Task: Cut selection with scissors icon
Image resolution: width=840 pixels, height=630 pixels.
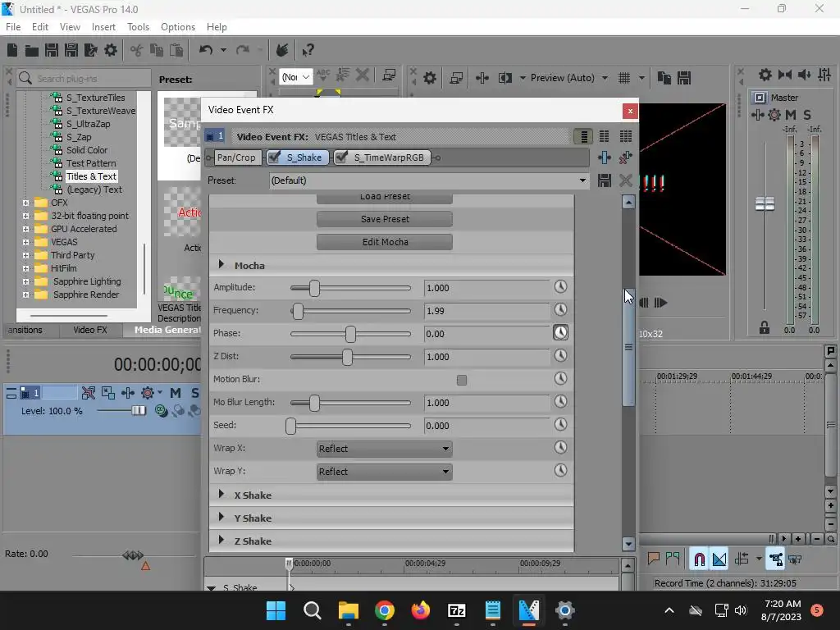Action: [137, 50]
